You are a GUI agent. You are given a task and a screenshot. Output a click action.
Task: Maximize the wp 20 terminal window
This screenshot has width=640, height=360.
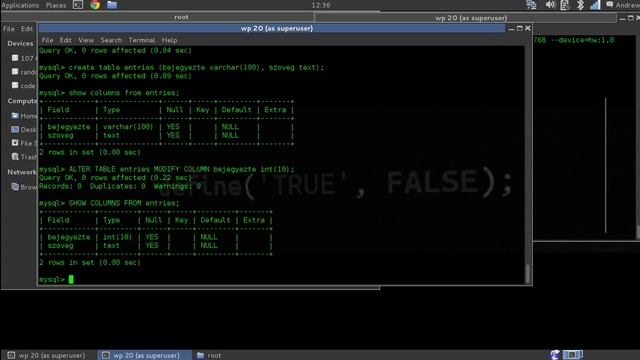pyautogui.click(x=520, y=28)
